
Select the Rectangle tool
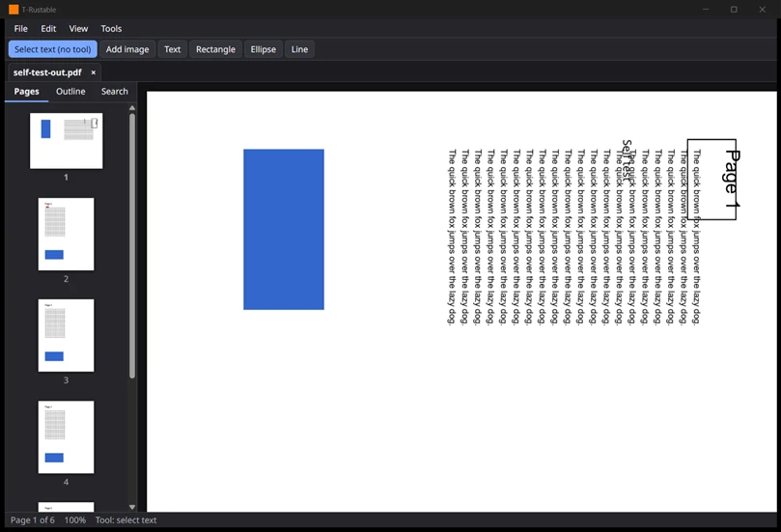click(215, 49)
